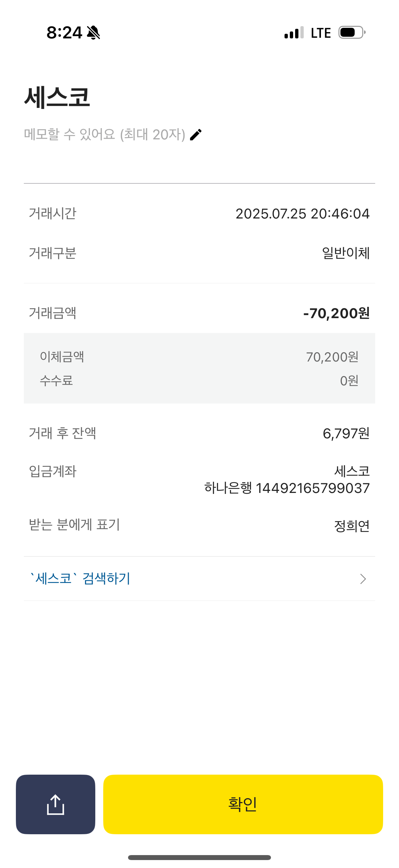This screenshot has height=868, width=399.
Task: Tap the recipient display name 정희연
Action: pyautogui.click(x=352, y=526)
